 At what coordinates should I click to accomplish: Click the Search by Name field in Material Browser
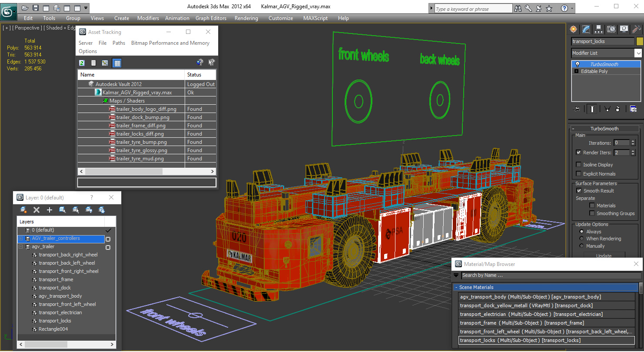pyautogui.click(x=551, y=275)
